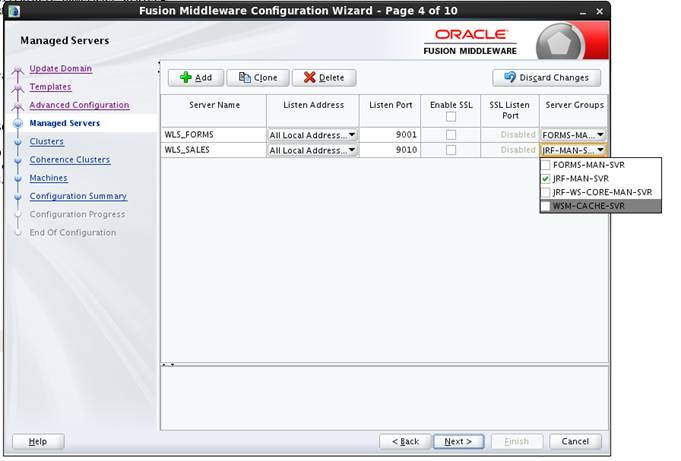The image size is (681, 461).
Task: Go to Update Domain step
Action: pyautogui.click(x=60, y=69)
